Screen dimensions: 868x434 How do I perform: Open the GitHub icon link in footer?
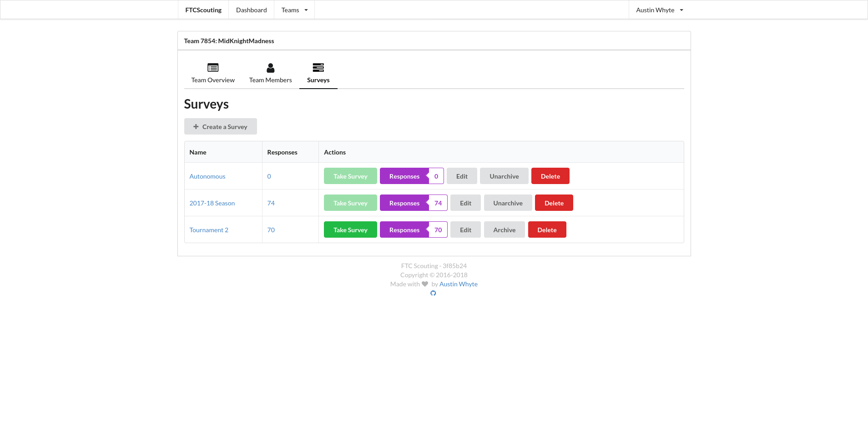[433, 293]
